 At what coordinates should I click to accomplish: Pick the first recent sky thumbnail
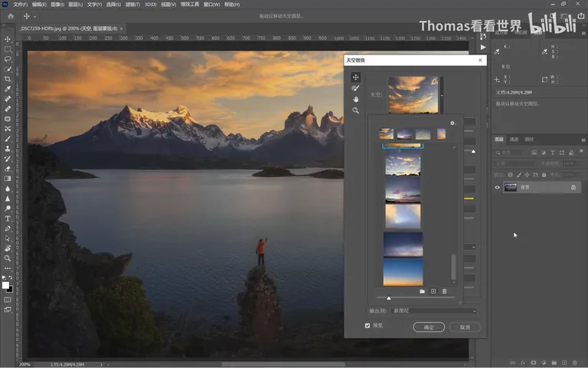(x=386, y=134)
